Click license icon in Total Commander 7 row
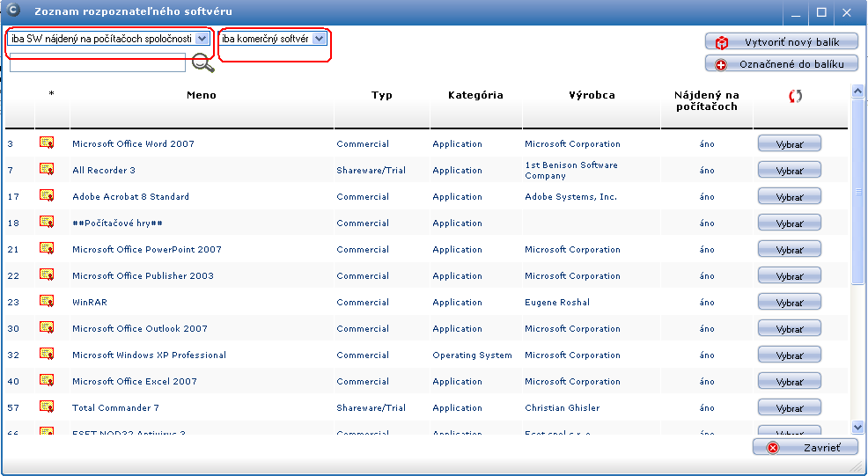This screenshot has height=476, width=868. click(x=47, y=406)
